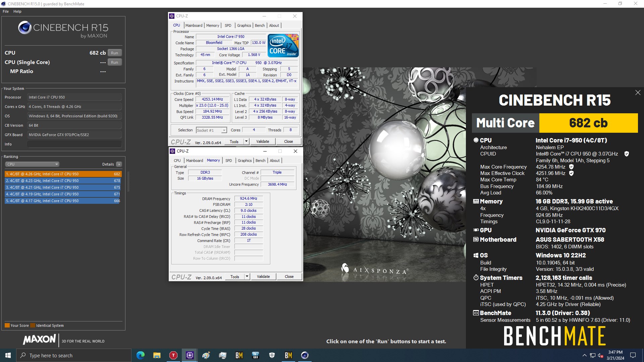Click the BenchMate section code icon
The image size is (644, 362).
point(476,313)
